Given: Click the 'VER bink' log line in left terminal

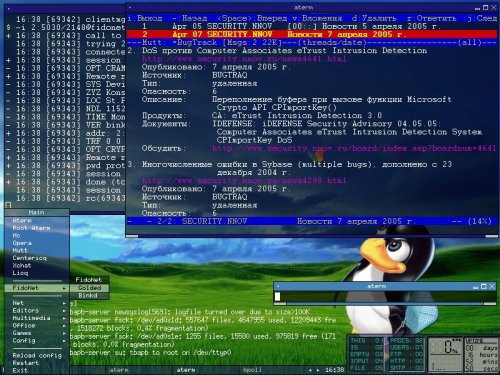Looking at the screenshot, I should (x=66, y=125).
